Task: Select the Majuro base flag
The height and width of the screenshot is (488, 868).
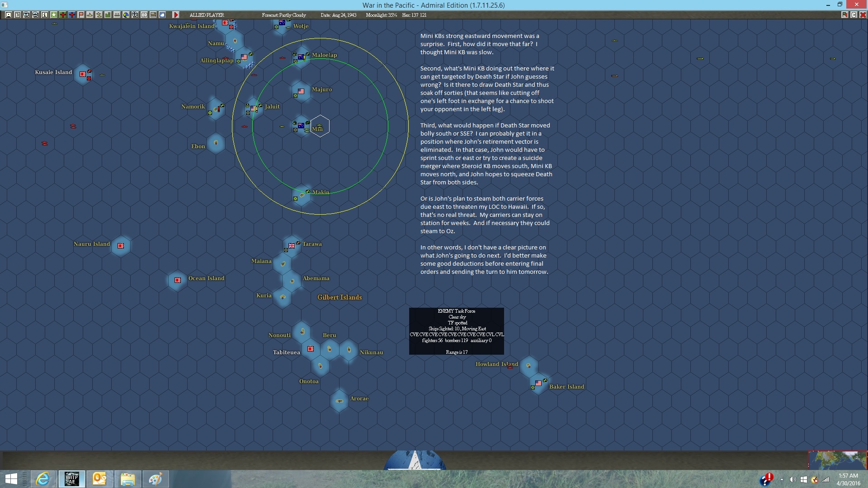Action: (x=301, y=91)
